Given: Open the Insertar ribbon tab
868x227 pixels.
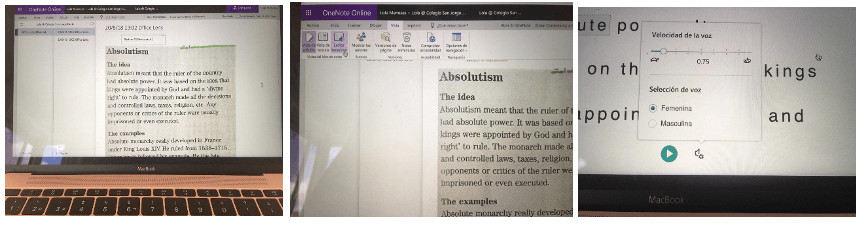Looking at the screenshot, I should point(354,25).
